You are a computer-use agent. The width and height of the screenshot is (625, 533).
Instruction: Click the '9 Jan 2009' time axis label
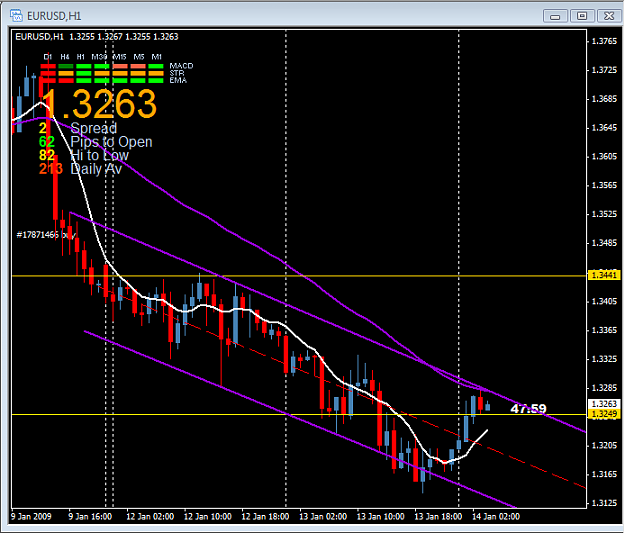point(31,517)
